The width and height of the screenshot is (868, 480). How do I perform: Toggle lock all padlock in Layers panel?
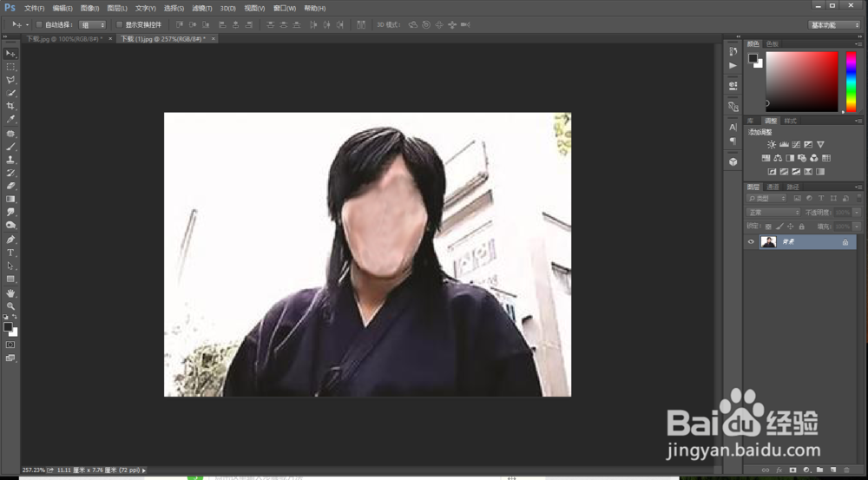click(x=801, y=227)
